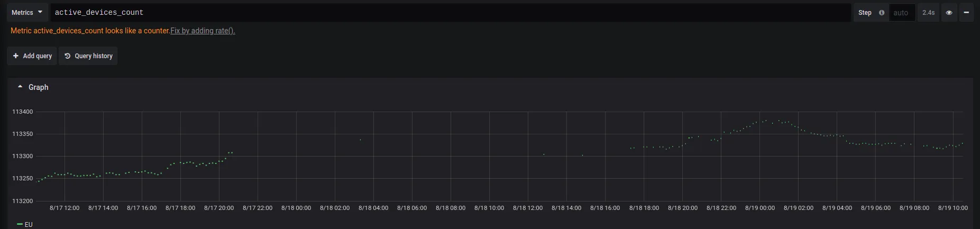
Task: Click the Metrics caret arrow
Action: point(40,12)
